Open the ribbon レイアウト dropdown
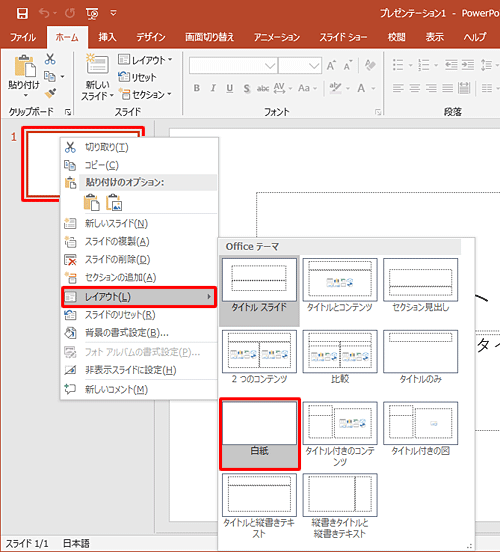500x552 pixels. tap(145, 60)
